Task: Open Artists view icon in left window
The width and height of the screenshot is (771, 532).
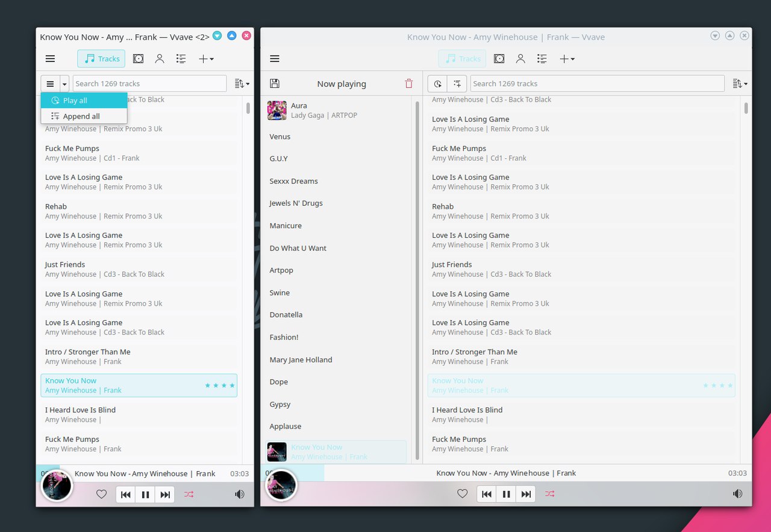Action: click(160, 59)
